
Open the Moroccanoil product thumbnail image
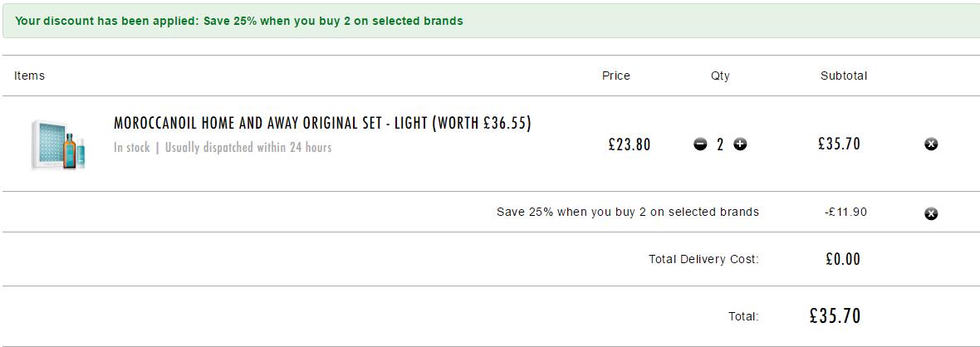58,144
